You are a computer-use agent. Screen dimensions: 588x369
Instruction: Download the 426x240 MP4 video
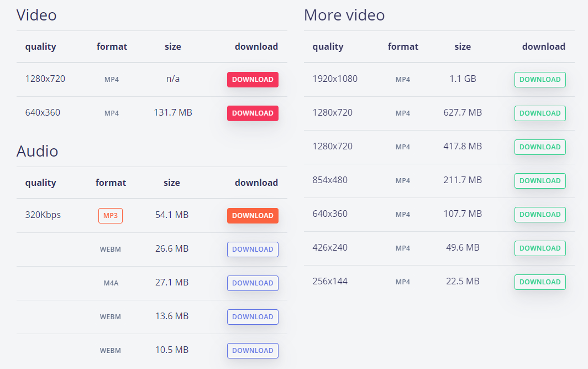[x=540, y=248]
